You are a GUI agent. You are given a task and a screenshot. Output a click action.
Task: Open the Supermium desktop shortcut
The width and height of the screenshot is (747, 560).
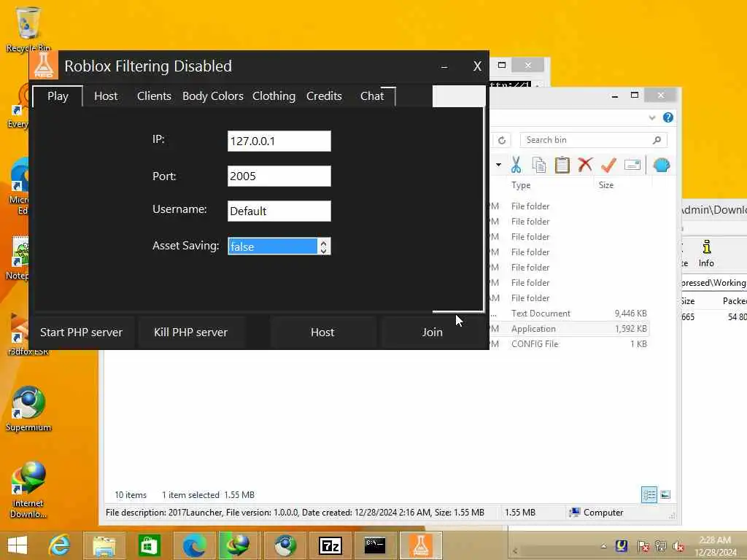pos(28,408)
